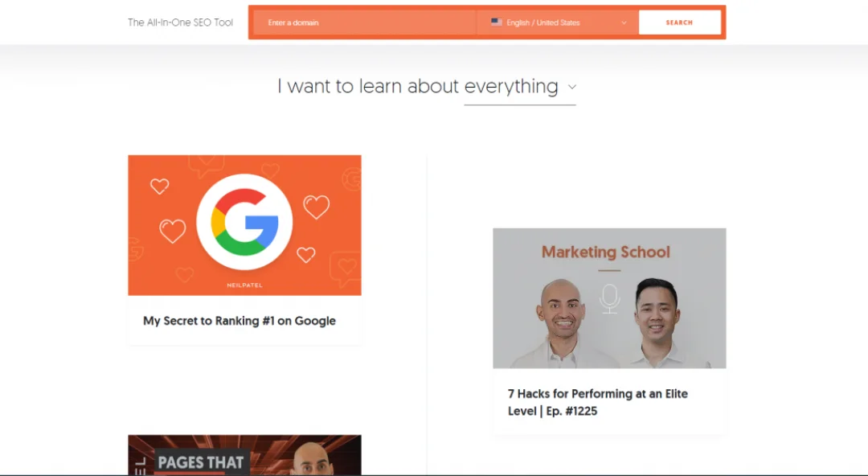Open the 'PAGES THAT' video thumbnail

tap(244, 455)
